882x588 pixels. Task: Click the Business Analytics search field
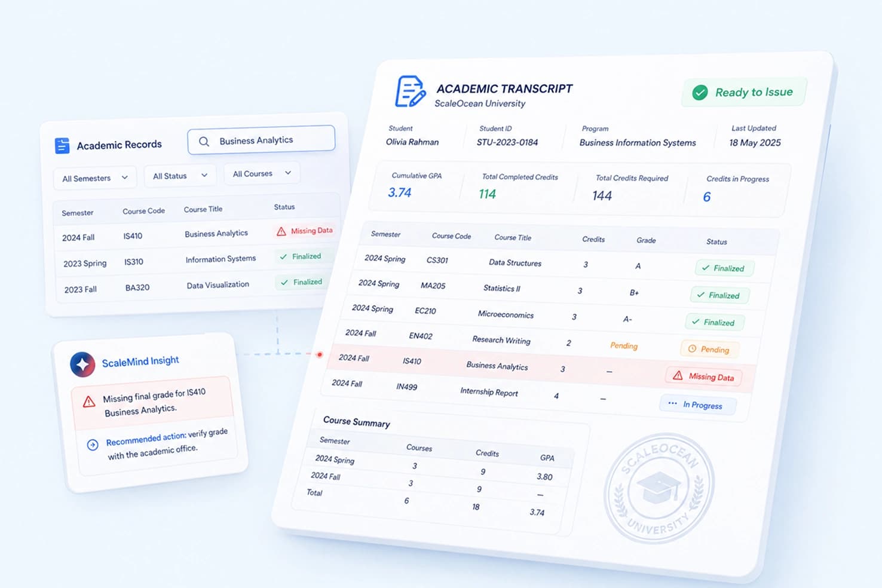[x=261, y=140]
